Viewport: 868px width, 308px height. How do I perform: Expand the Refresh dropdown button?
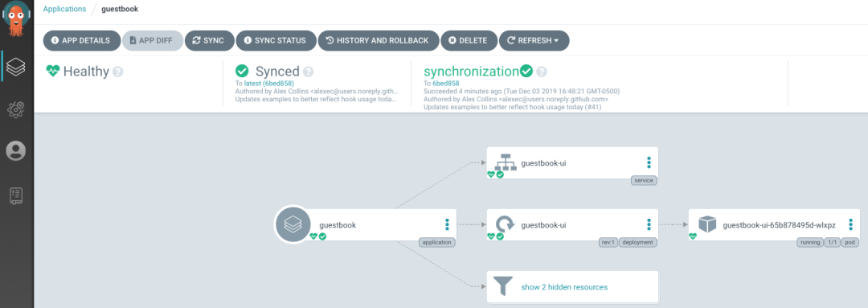[534, 40]
